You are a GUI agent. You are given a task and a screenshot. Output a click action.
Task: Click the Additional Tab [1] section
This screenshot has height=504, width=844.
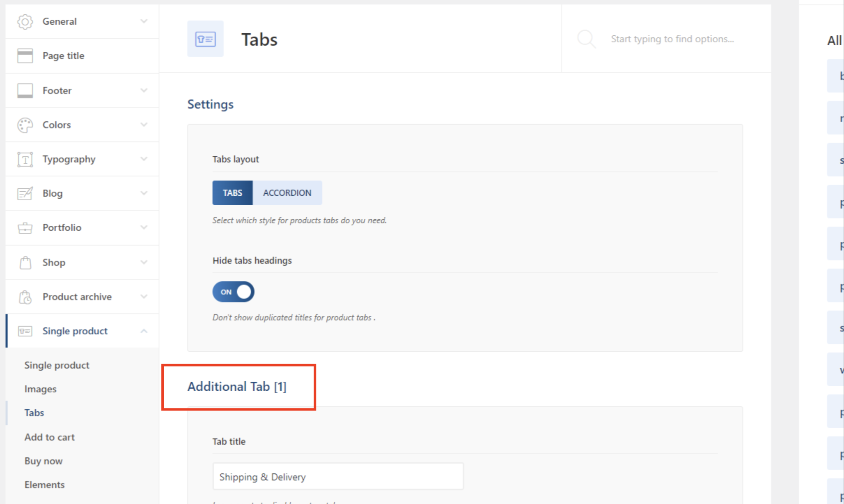(x=238, y=386)
